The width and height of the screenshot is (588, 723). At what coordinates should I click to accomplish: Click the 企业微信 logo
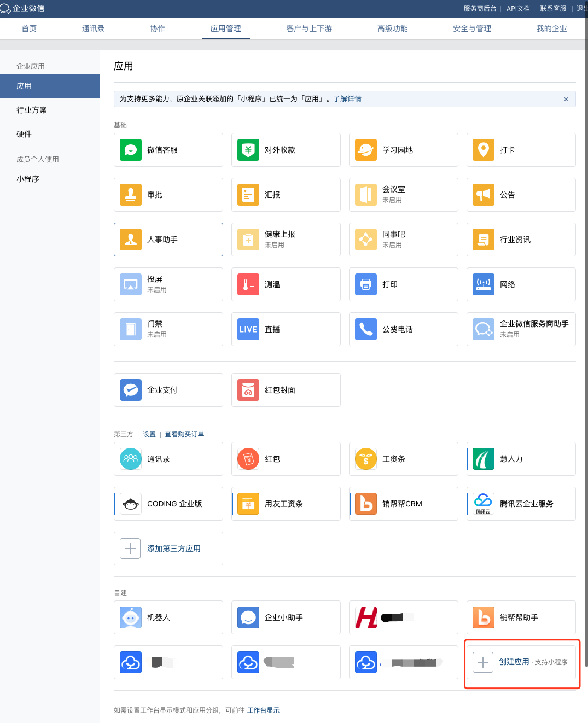click(22, 9)
